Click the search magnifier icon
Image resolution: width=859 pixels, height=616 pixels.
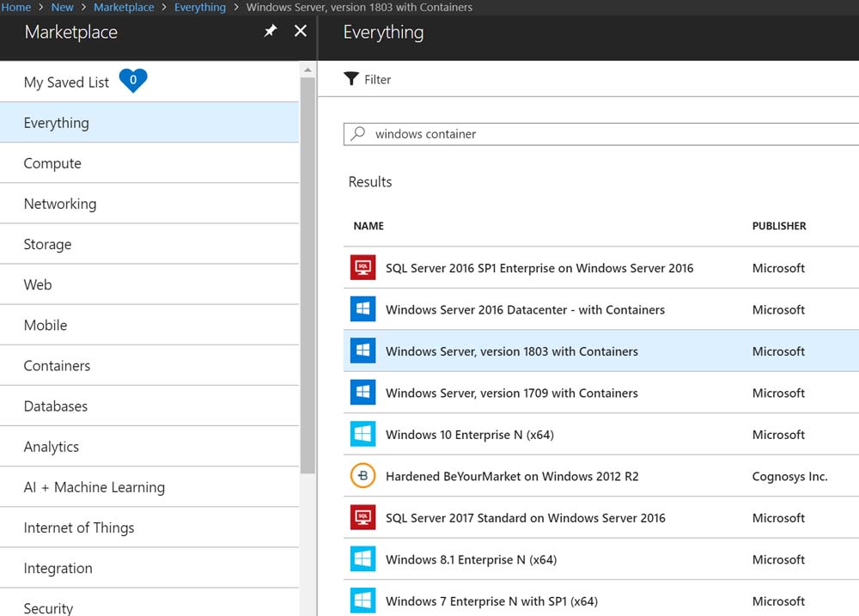(x=359, y=134)
